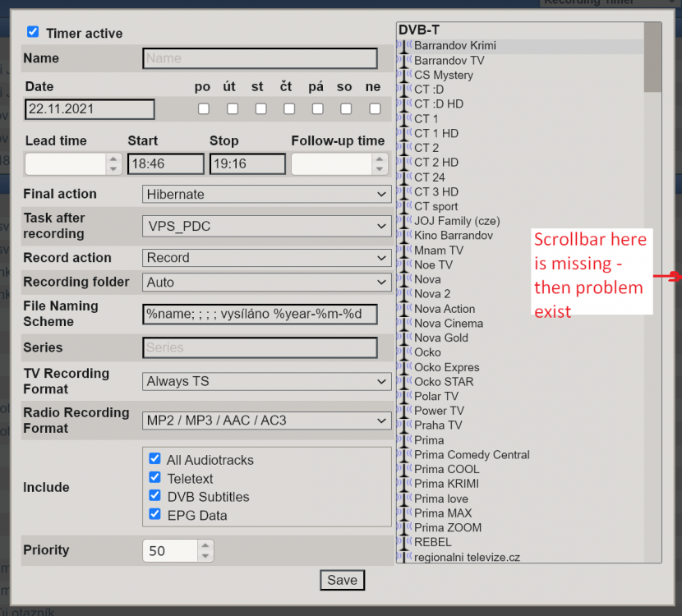Screen dimensions: 682x616
Task: Click the icon next to CT sport
Action: (403, 207)
